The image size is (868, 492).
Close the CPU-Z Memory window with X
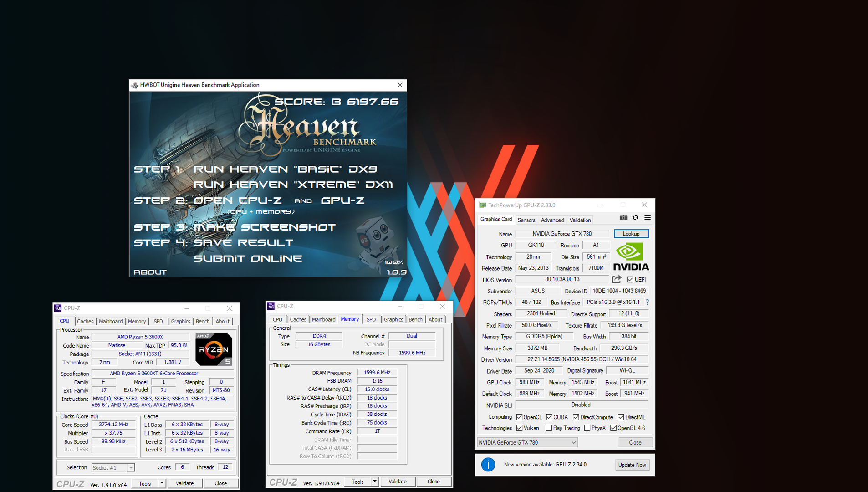click(442, 307)
